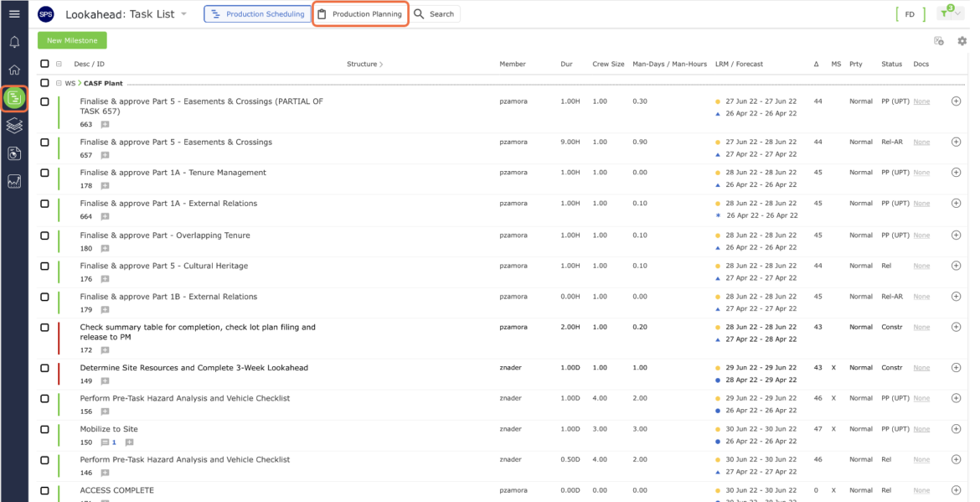Open the FD user menu
The width and height of the screenshot is (980, 502).
click(x=910, y=13)
